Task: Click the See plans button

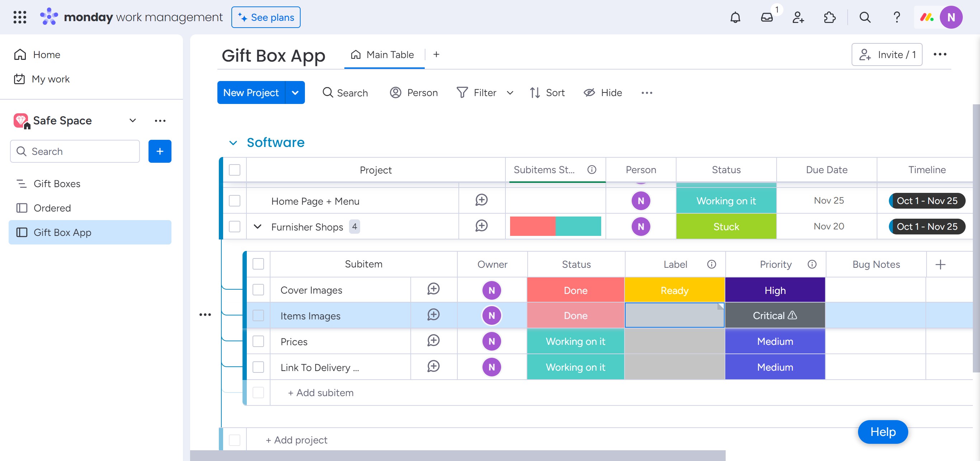Action: click(265, 18)
